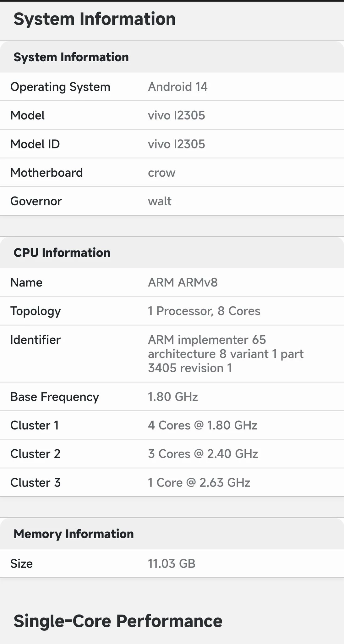Select the 3 Cores @ 2.40 GHz value

click(203, 454)
